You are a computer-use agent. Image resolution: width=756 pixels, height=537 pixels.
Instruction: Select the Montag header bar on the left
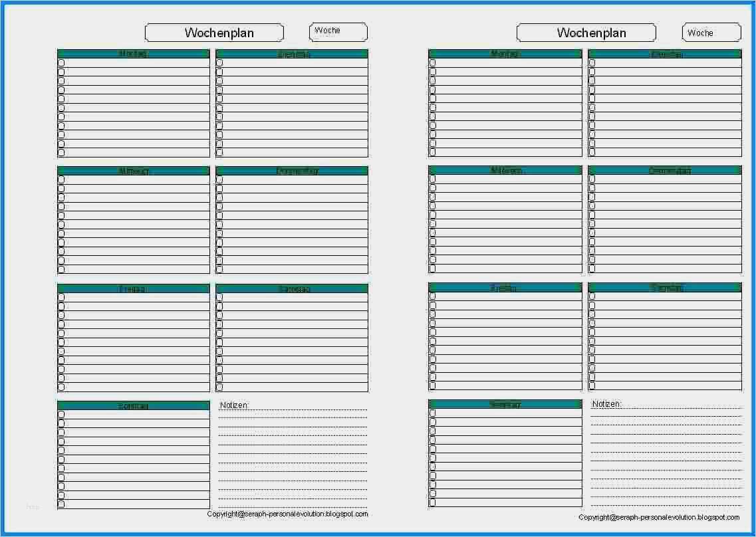point(133,53)
